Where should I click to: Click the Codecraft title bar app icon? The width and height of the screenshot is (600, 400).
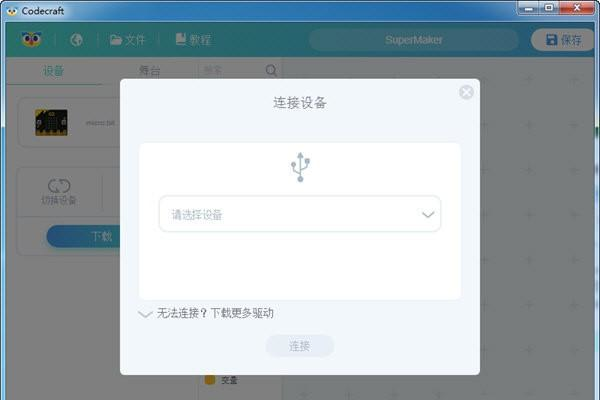click(12, 11)
